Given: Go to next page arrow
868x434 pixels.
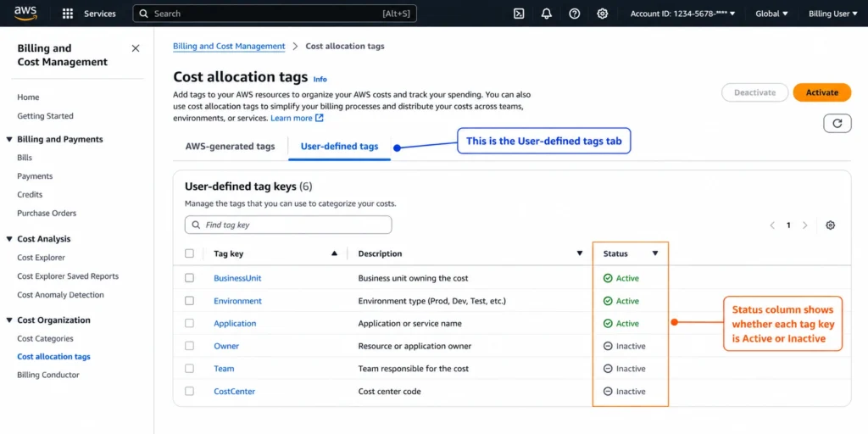Looking at the screenshot, I should (x=805, y=225).
